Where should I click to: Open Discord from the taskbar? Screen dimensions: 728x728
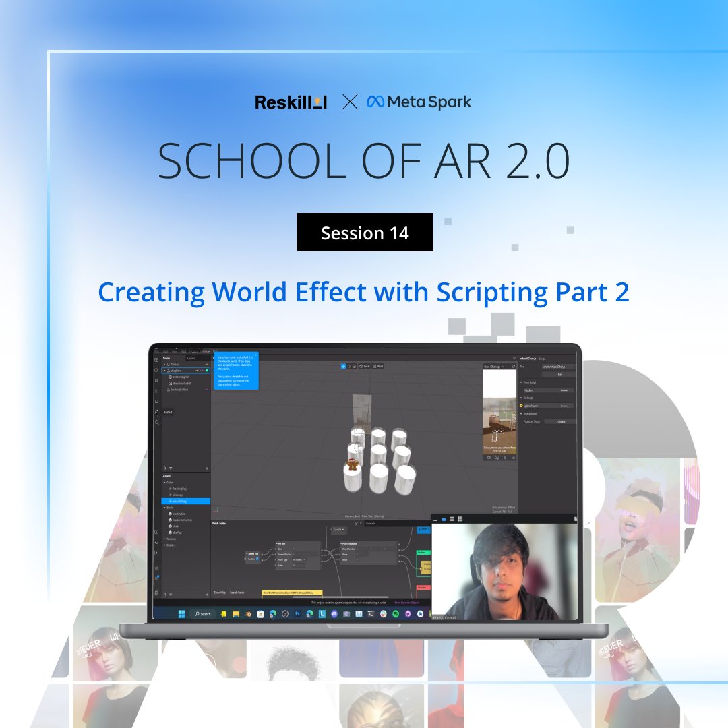coord(334,614)
